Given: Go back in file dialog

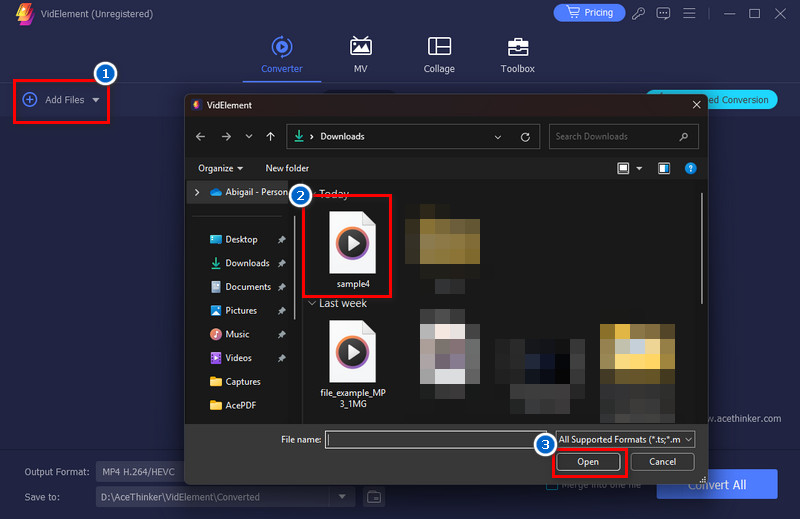Looking at the screenshot, I should coord(201,137).
